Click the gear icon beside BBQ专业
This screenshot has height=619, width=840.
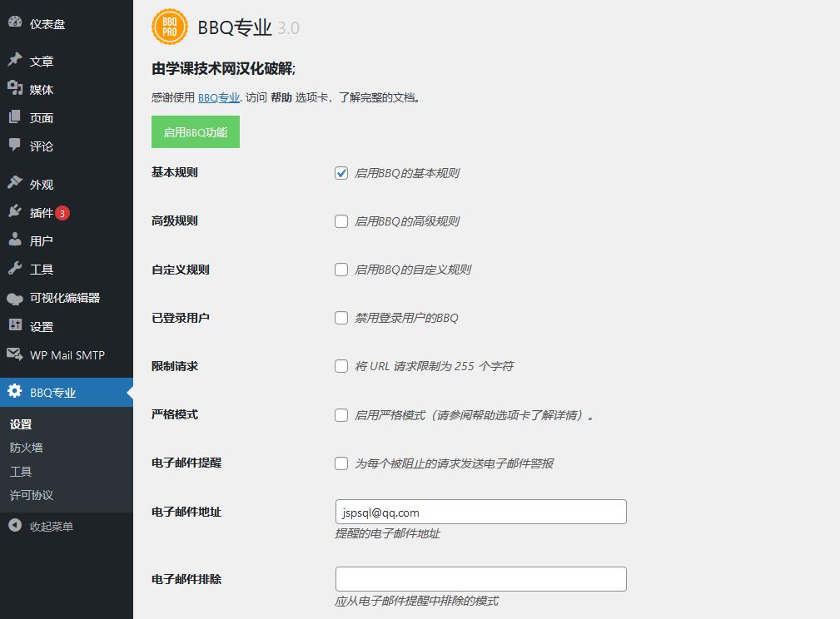click(x=15, y=391)
